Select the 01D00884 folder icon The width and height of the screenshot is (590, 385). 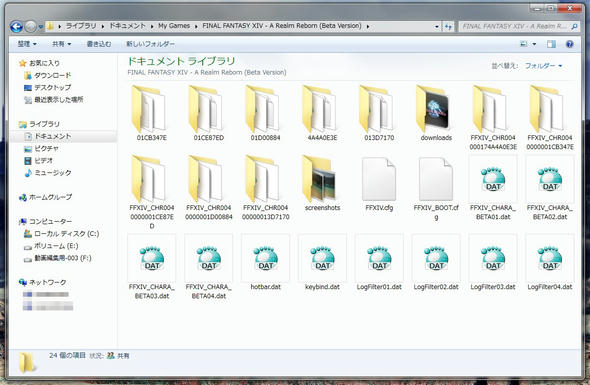tap(263, 109)
